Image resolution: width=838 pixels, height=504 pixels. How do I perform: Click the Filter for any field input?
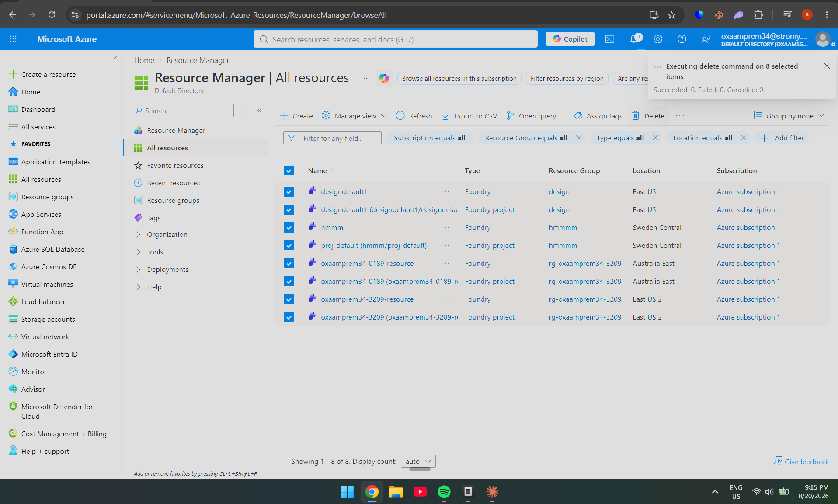pos(332,138)
